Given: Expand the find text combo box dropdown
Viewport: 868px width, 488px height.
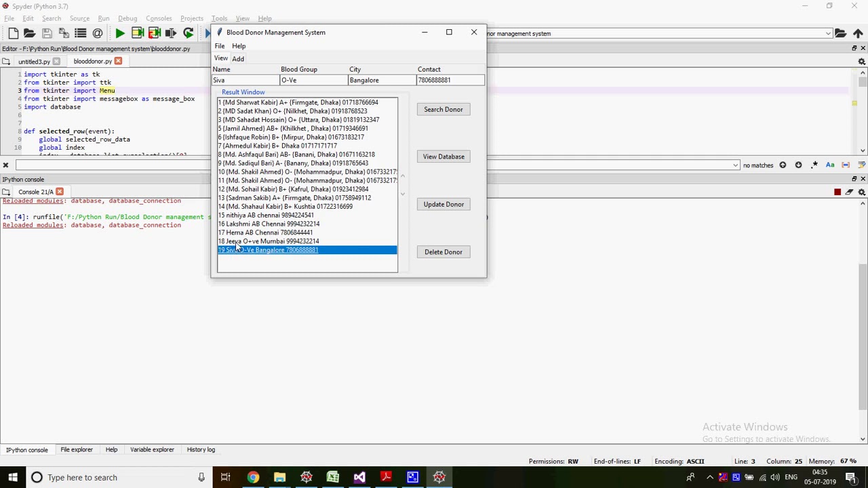Looking at the screenshot, I should point(735,165).
